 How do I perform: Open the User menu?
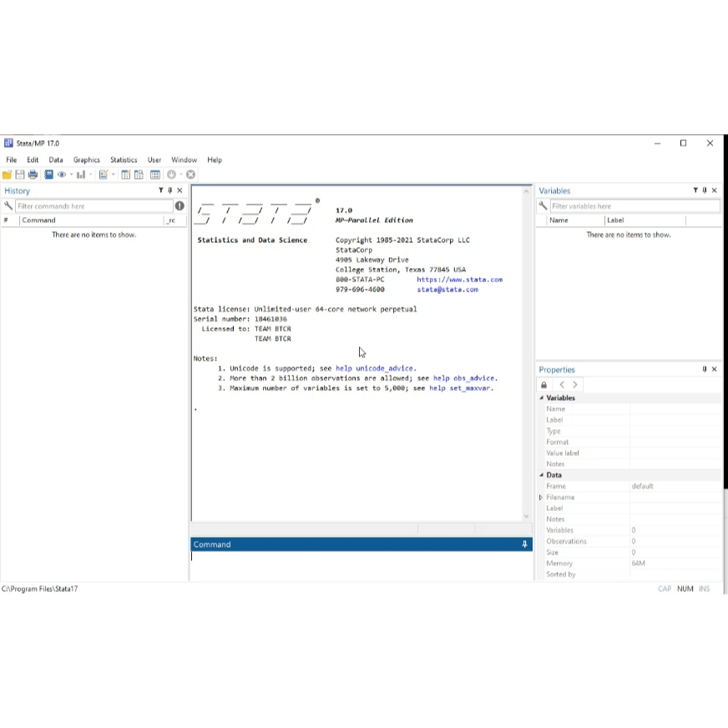click(x=154, y=159)
